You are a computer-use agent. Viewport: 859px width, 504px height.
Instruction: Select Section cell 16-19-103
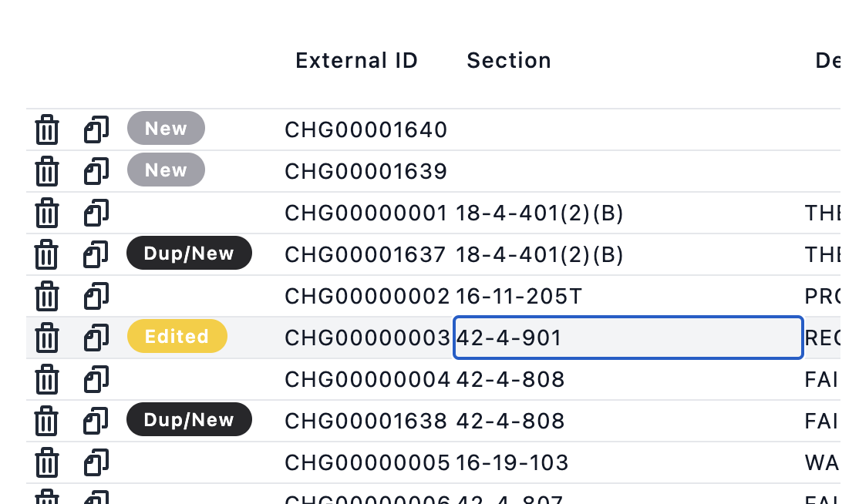(512, 462)
